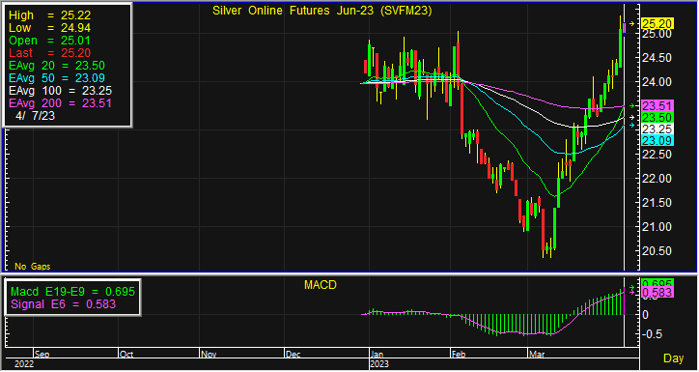Click the MACD panel title
The image size is (699, 372).
pos(320,285)
